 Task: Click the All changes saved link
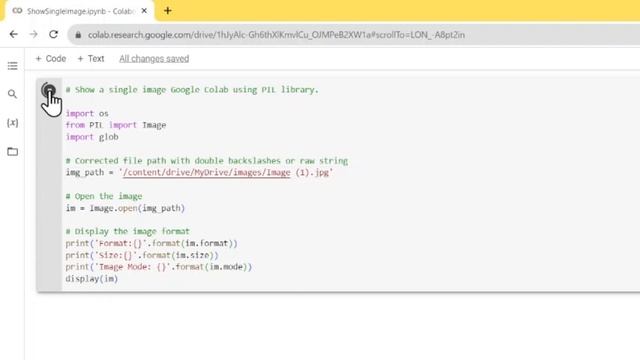coord(154,59)
